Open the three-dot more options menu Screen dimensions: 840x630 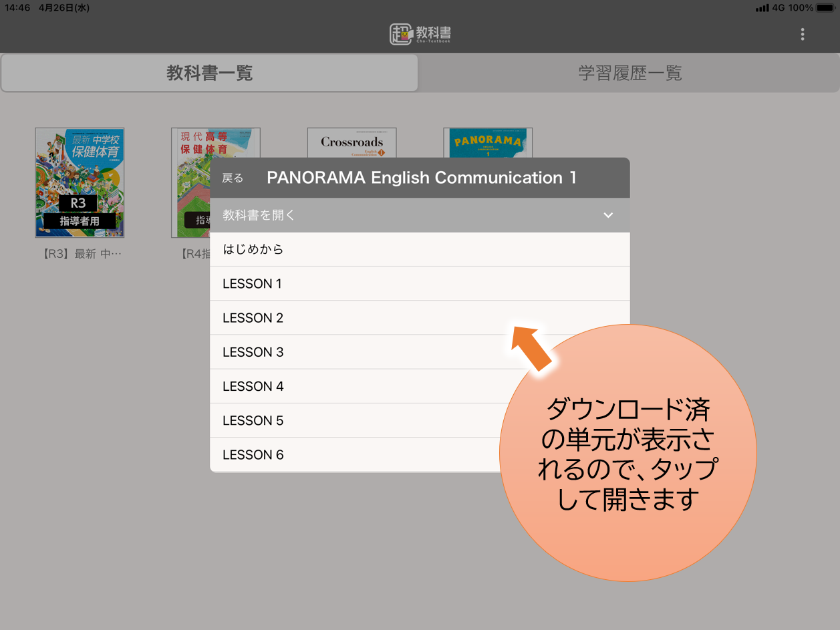coord(803,35)
